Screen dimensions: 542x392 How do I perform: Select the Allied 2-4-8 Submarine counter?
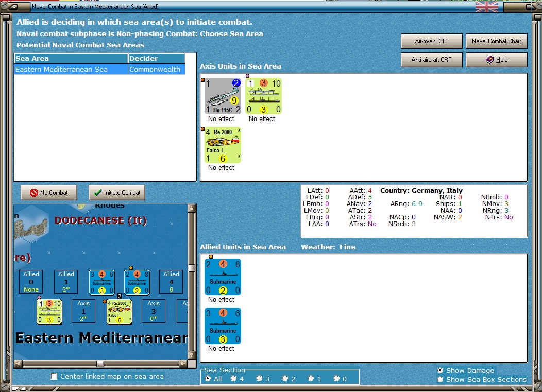click(x=223, y=277)
